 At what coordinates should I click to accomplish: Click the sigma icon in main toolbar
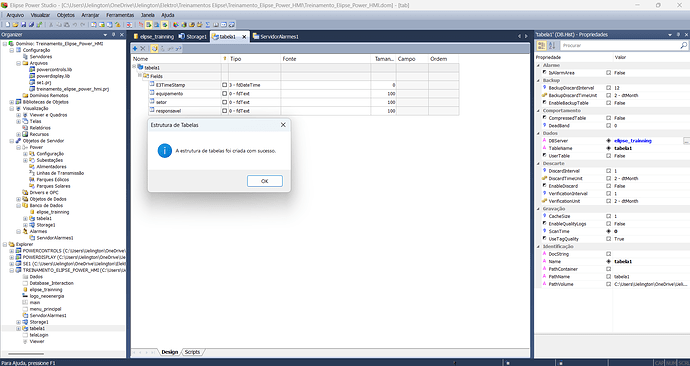[x=208, y=25]
